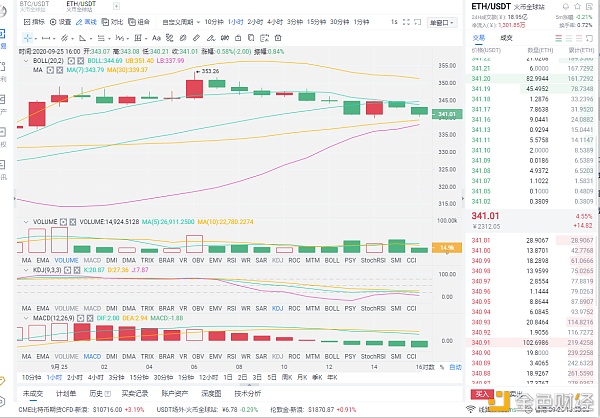
Task: Favorite ETH/USDT with the star icon
Action: [577, 7]
